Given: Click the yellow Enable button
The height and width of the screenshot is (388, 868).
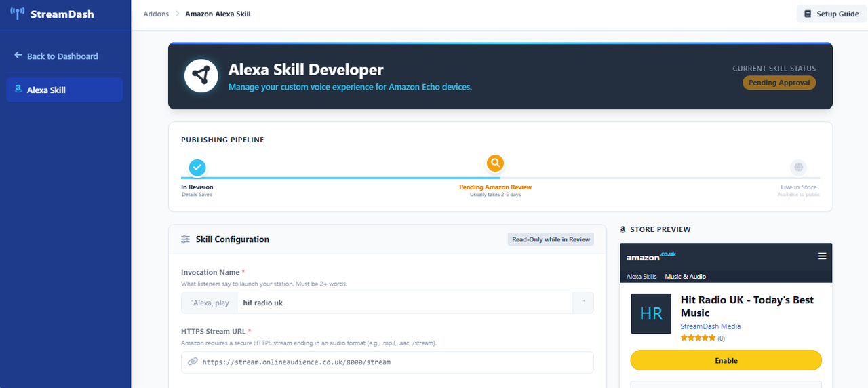Looking at the screenshot, I should [x=726, y=360].
